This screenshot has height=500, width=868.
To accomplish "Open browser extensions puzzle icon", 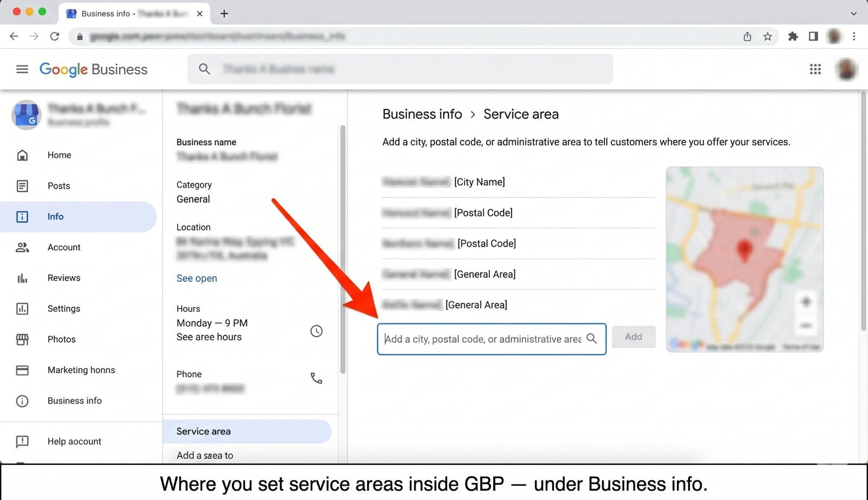I will click(x=793, y=36).
